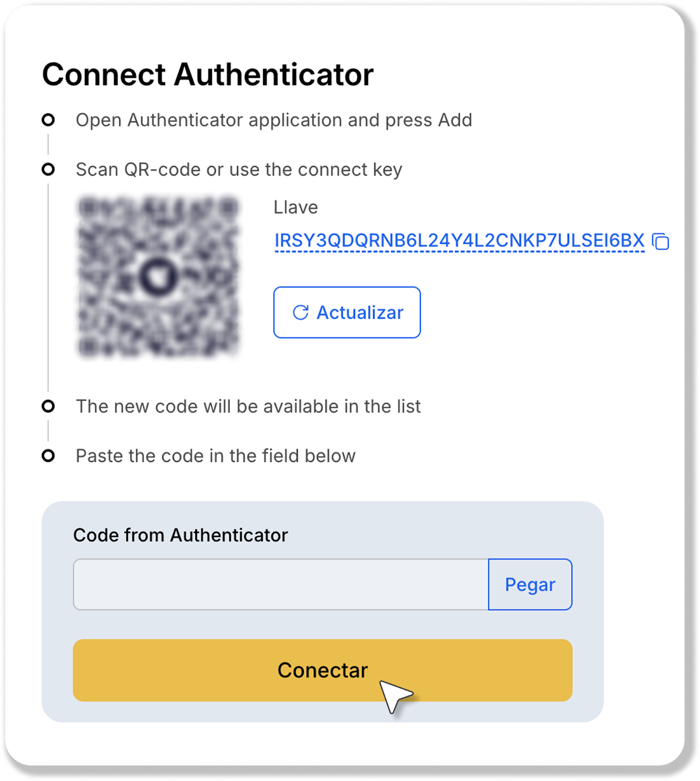Image resolution: width=700 pixels, height=781 pixels.
Task: Click the bullet marker beside "The new code"
Action: 48,406
